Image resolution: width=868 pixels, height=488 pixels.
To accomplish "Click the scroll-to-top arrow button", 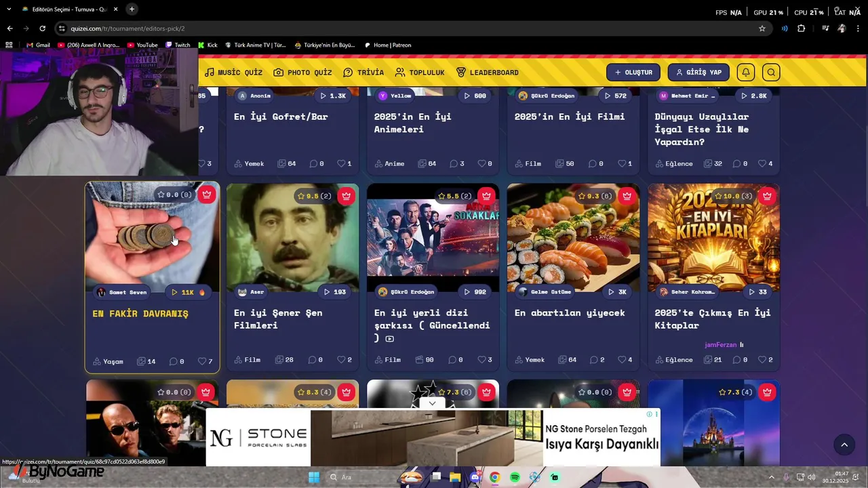I will (x=844, y=445).
